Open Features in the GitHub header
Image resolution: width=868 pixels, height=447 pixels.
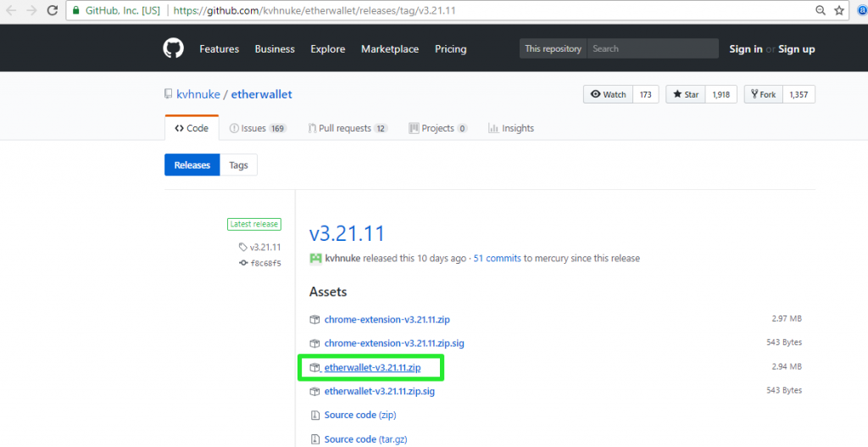(x=220, y=48)
